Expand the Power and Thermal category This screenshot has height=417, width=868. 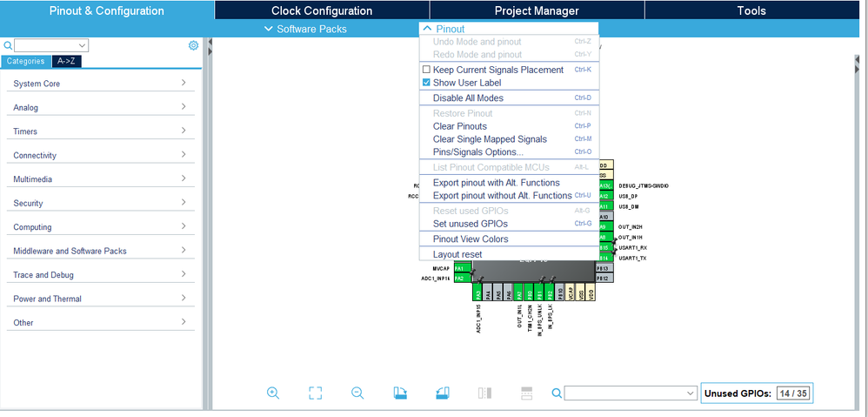[x=100, y=298]
